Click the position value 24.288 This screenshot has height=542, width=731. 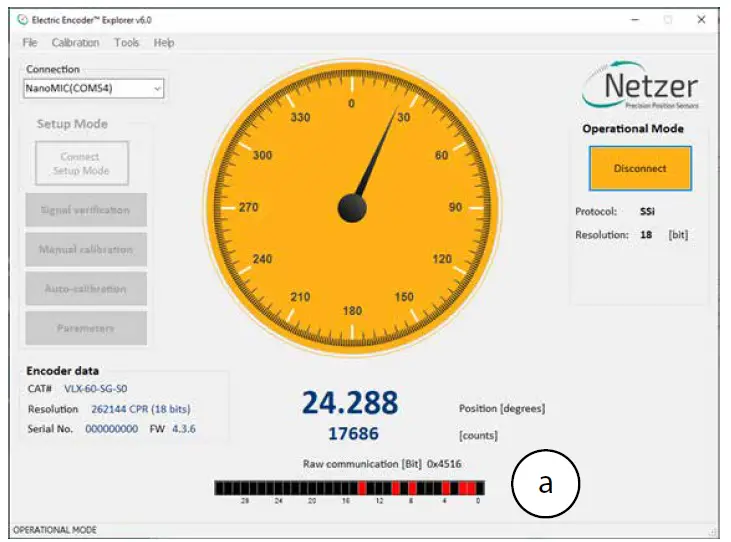click(350, 403)
